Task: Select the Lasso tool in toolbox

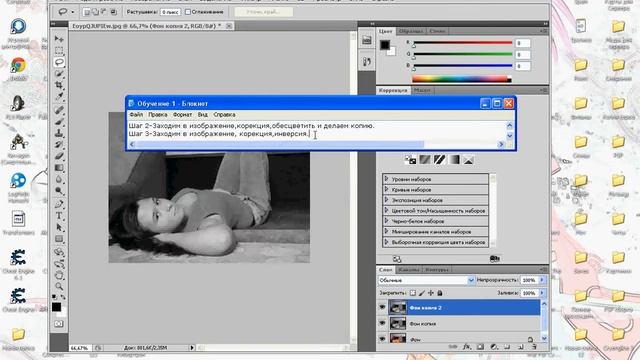Action: [x=59, y=62]
